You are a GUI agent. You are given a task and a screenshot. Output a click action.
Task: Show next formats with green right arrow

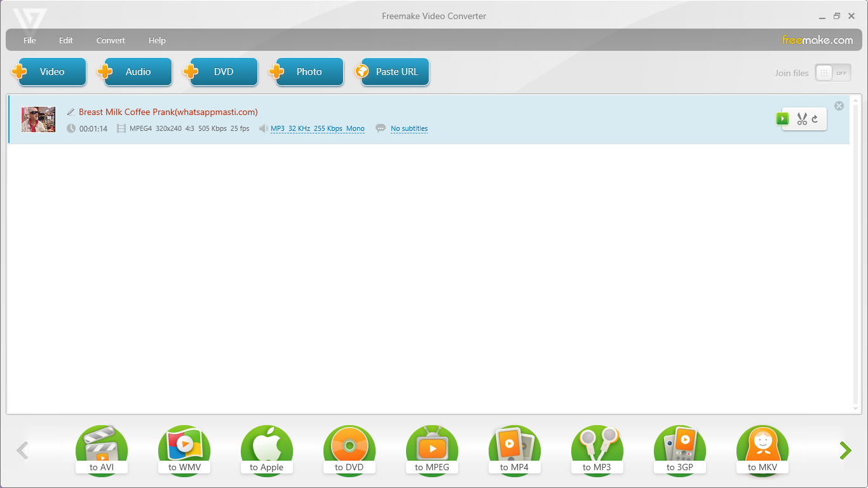click(845, 451)
